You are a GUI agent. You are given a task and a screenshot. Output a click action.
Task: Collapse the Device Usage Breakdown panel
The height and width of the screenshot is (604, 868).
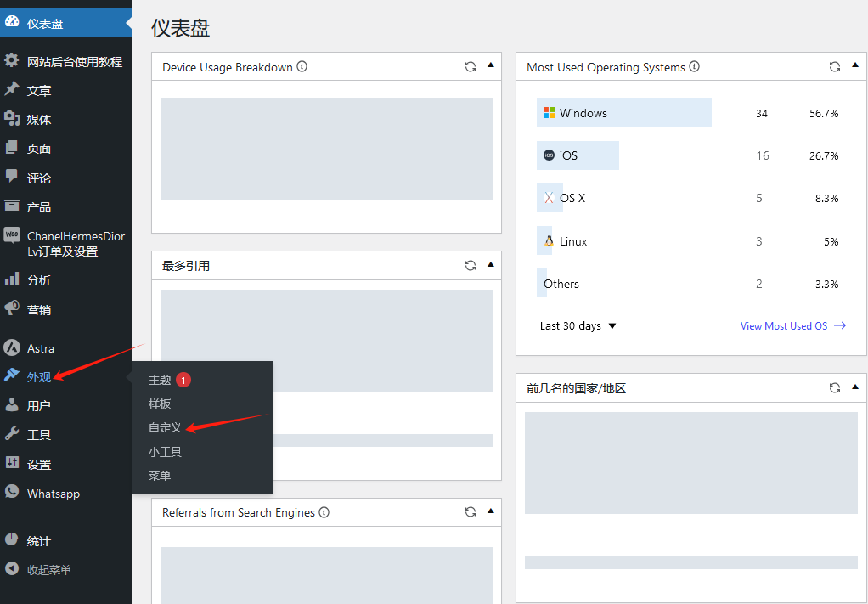tap(491, 66)
